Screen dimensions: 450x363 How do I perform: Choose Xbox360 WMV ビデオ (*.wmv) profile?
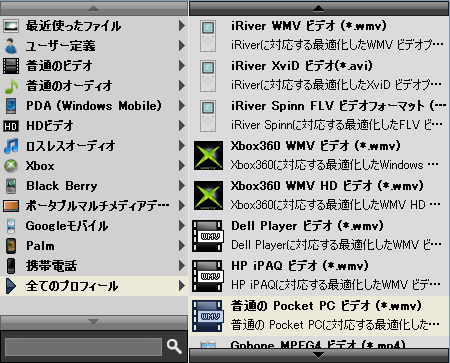[319, 156]
